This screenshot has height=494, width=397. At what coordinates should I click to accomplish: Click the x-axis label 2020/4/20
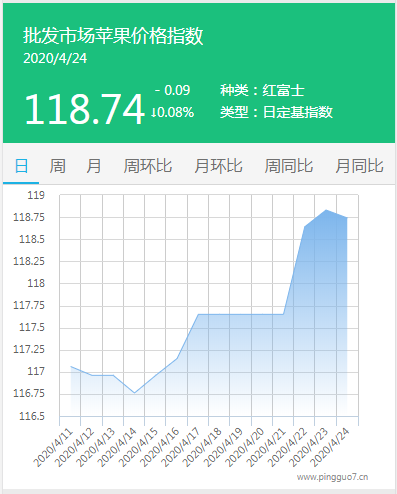point(245,447)
